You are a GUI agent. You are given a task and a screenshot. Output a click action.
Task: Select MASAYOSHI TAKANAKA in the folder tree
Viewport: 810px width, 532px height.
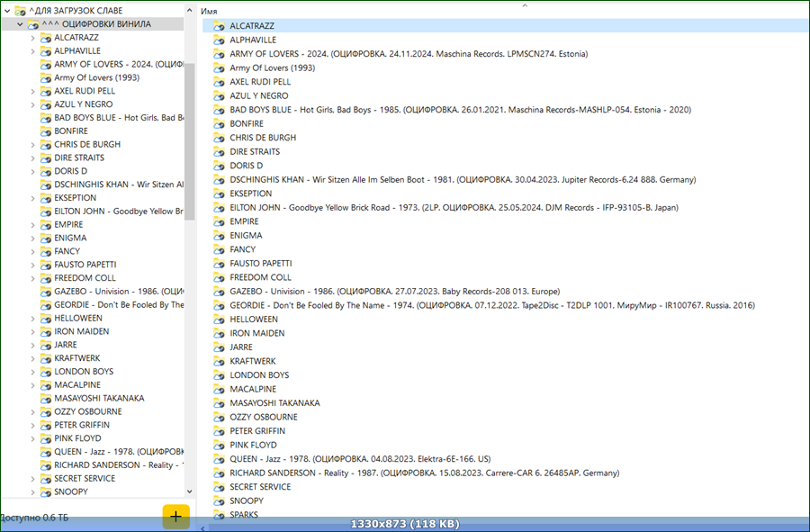click(x=99, y=398)
